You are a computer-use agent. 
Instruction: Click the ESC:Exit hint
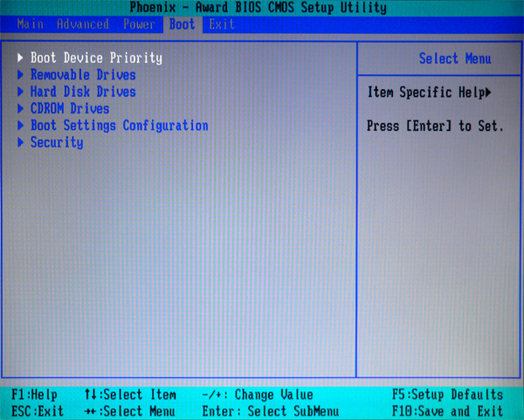38,410
